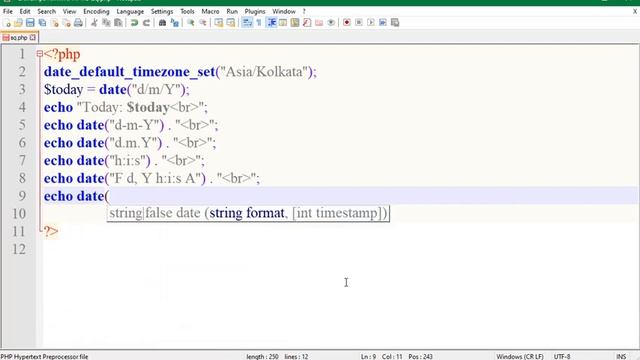
Task: Open the Macro menu
Action: point(210,11)
